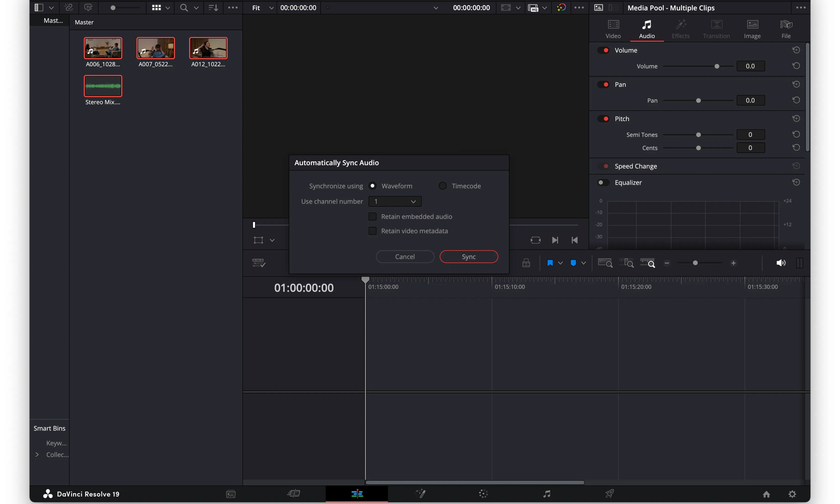Click the timeline zoom minus button
This screenshot has height=504, width=840.
667,263
